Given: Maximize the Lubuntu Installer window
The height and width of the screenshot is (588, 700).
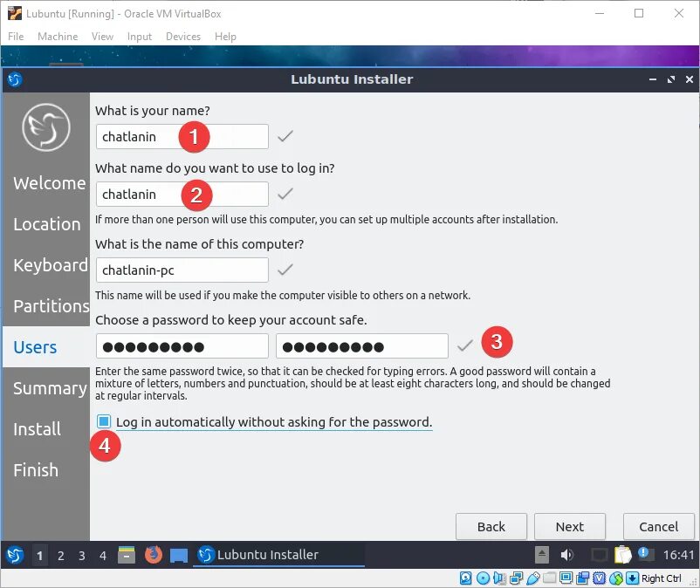Looking at the screenshot, I should pos(671,79).
